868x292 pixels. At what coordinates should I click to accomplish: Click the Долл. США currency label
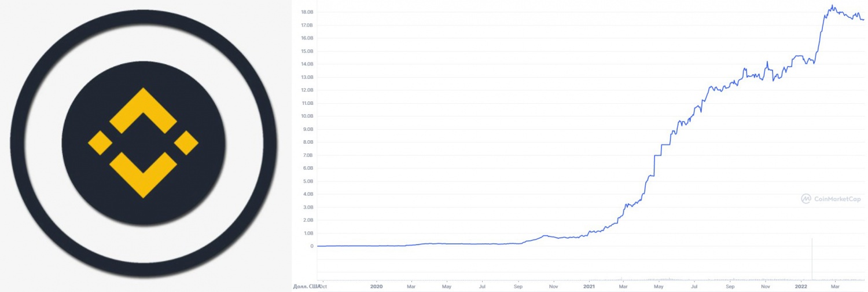coord(307,286)
